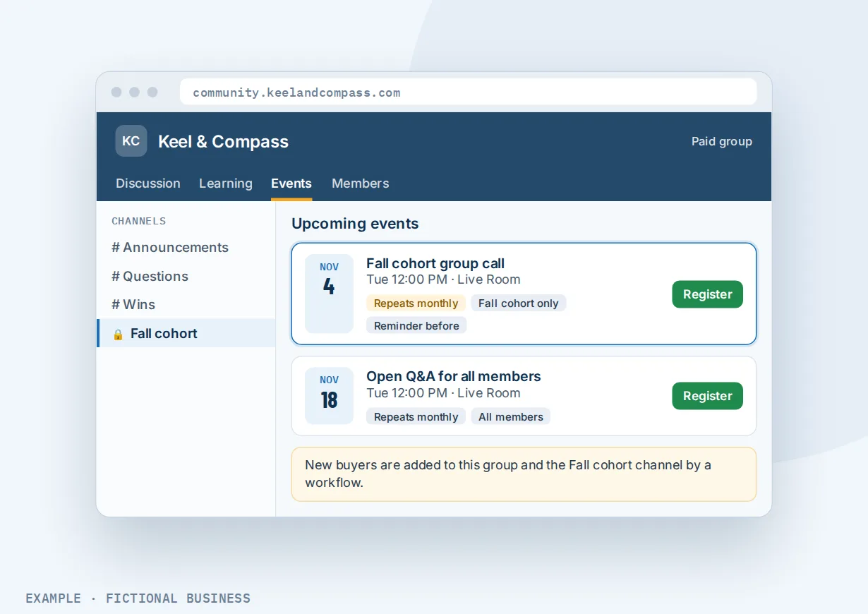This screenshot has height=614, width=868.
Task: Click the Nov 18 date tile
Action: tap(329, 396)
